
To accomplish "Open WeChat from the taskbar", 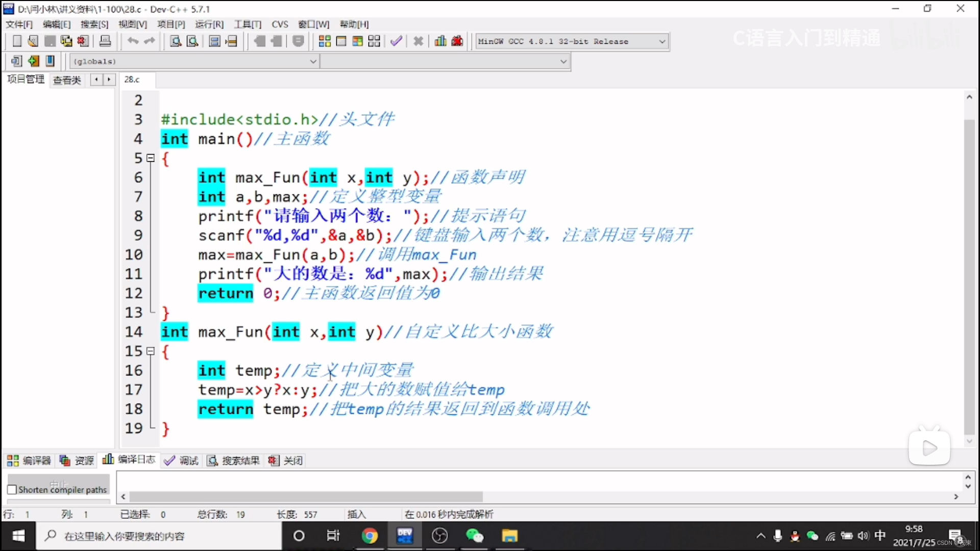I will (x=474, y=536).
